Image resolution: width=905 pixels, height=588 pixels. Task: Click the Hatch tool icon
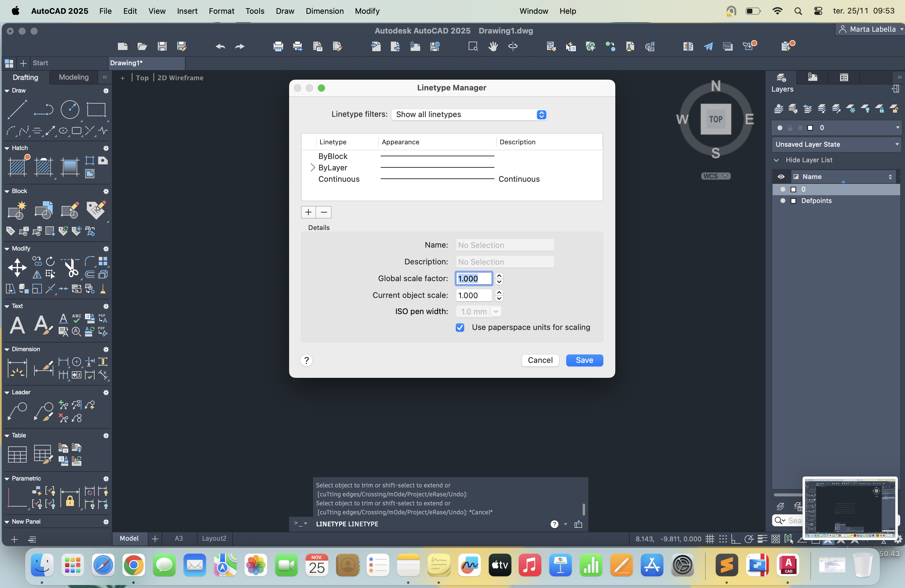coord(17,166)
